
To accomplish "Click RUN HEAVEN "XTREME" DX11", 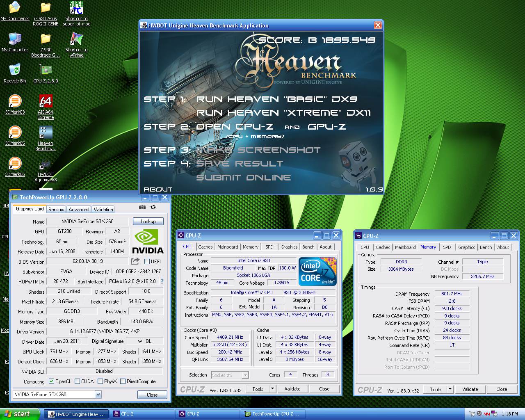I will (x=284, y=113).
